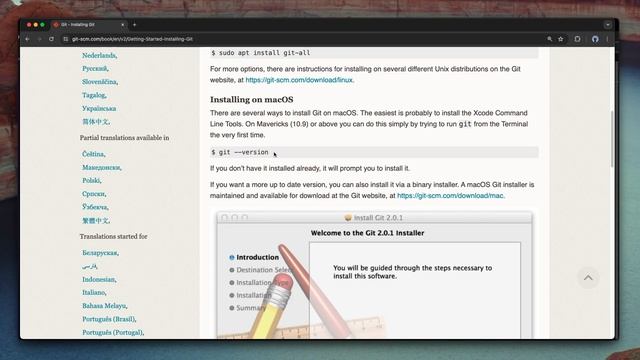Click the 'git --version' command line
This screenshot has height=360, width=640.
(374, 152)
